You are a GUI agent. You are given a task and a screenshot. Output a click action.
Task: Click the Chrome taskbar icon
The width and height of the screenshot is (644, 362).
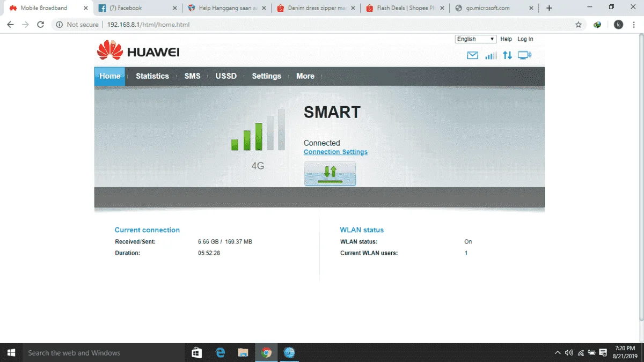[266, 352]
